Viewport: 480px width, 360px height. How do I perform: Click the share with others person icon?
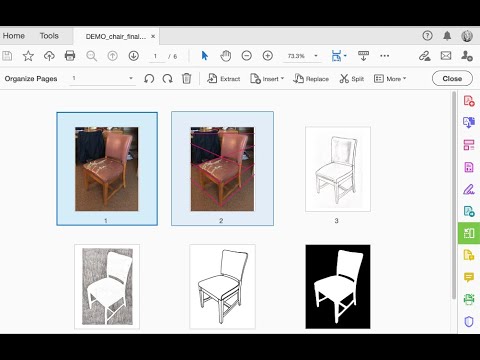(x=467, y=56)
